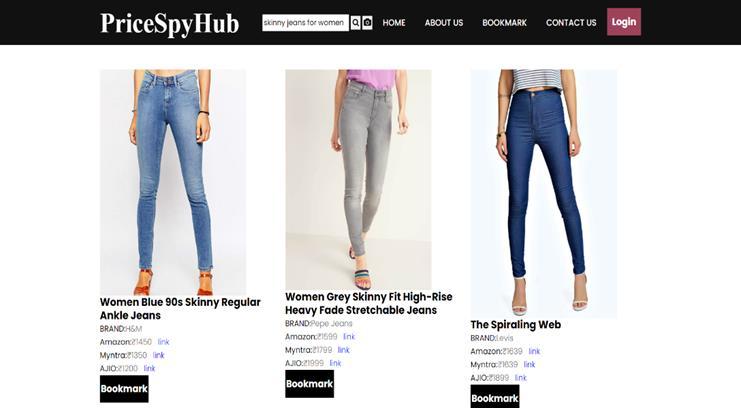This screenshot has width=741, height=408.
Task: Click the Login button
Action: (x=624, y=22)
